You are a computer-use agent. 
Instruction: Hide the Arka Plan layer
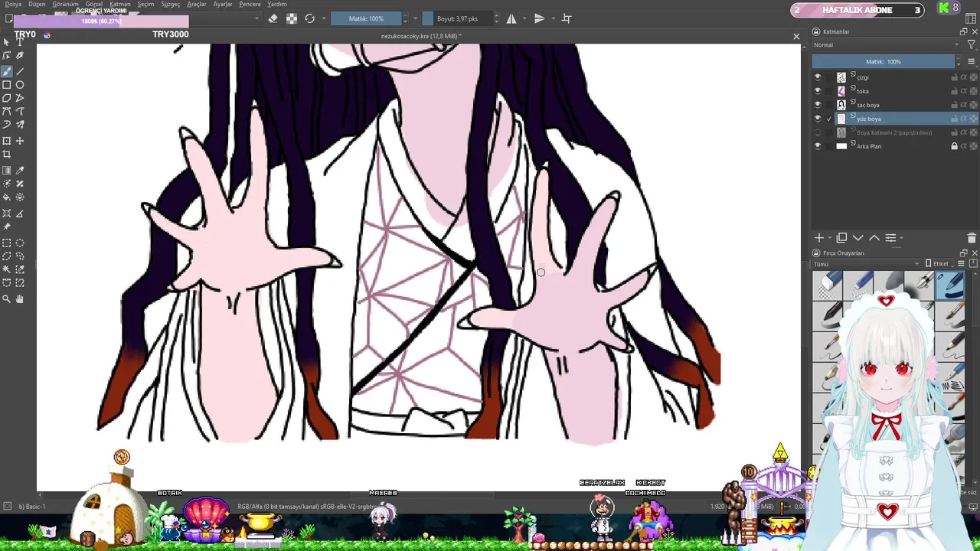[817, 146]
